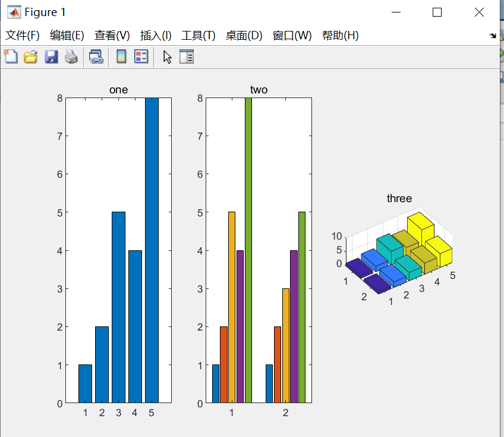Screen dimensions: 504x437
Task: Collapse the toolbar using the chevron arrow
Action: pos(494,35)
